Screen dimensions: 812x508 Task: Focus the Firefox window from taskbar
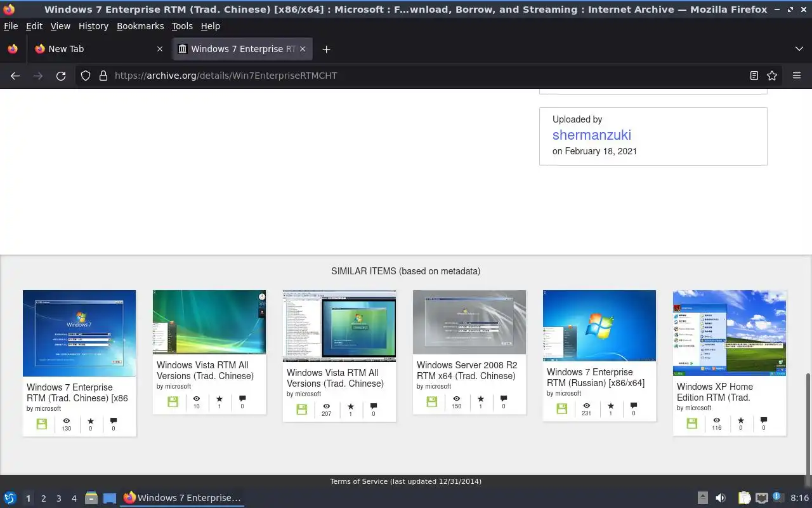pyautogui.click(x=183, y=498)
